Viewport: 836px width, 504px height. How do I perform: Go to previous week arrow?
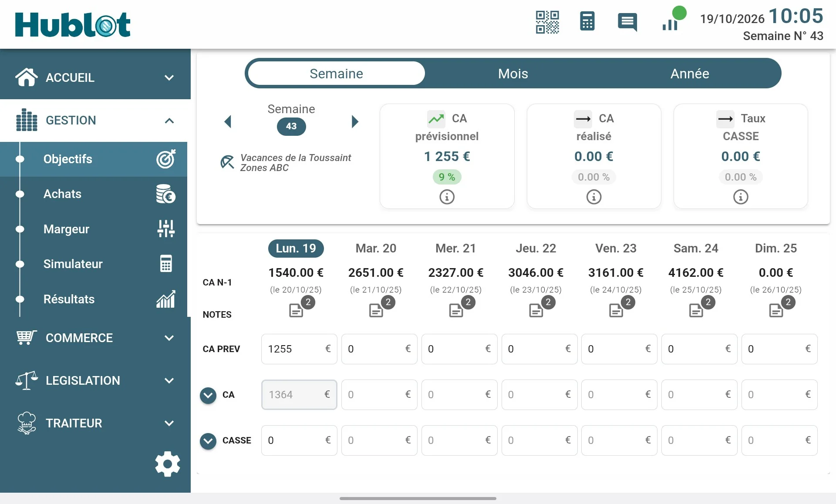tap(227, 121)
